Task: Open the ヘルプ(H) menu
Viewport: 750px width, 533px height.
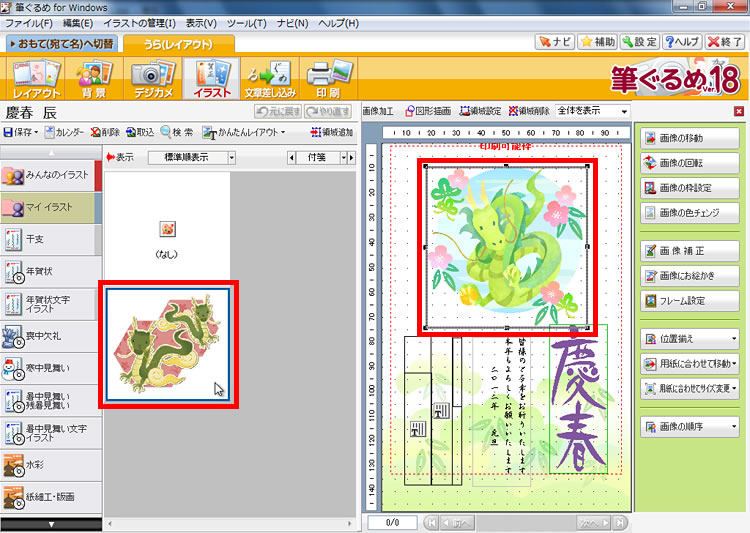Action: point(338,23)
